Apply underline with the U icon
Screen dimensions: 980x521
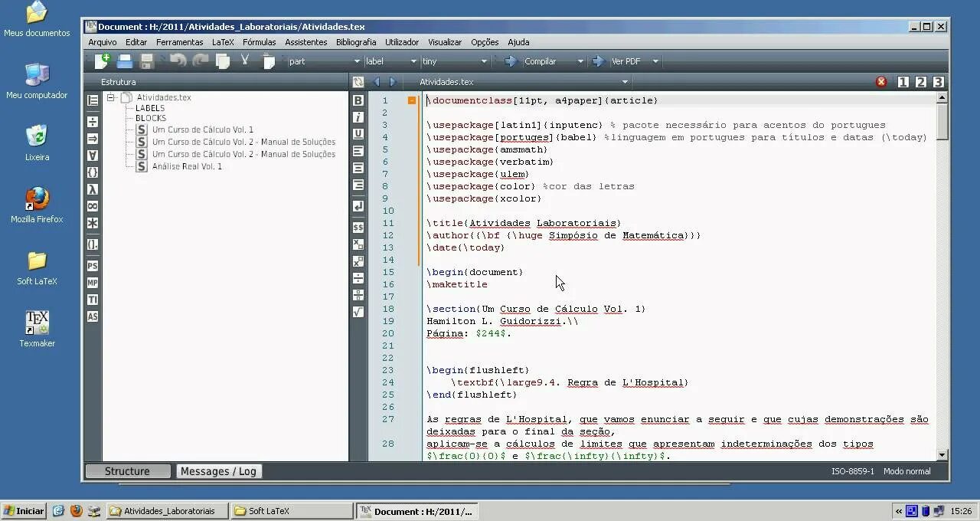[358, 134]
